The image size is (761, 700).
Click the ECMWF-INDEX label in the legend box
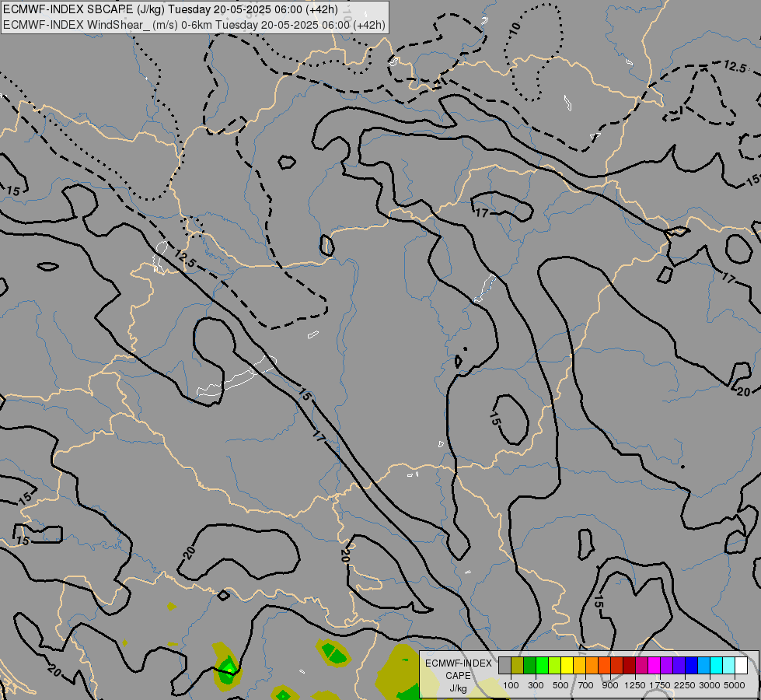click(458, 663)
